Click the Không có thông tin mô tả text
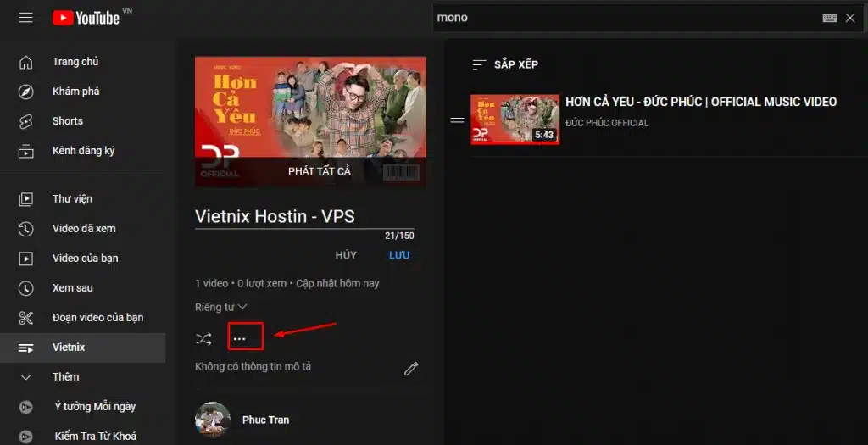 (x=253, y=366)
